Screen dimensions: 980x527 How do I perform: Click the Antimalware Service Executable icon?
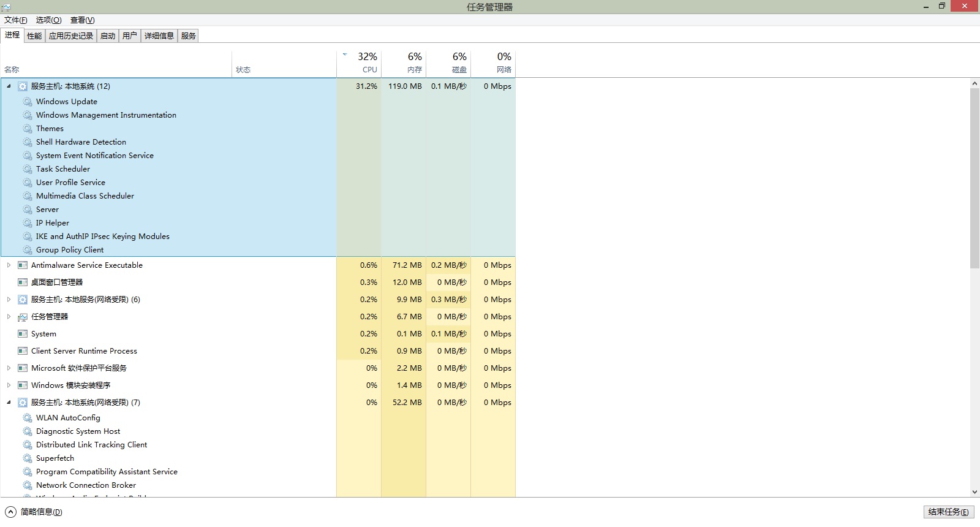(23, 265)
